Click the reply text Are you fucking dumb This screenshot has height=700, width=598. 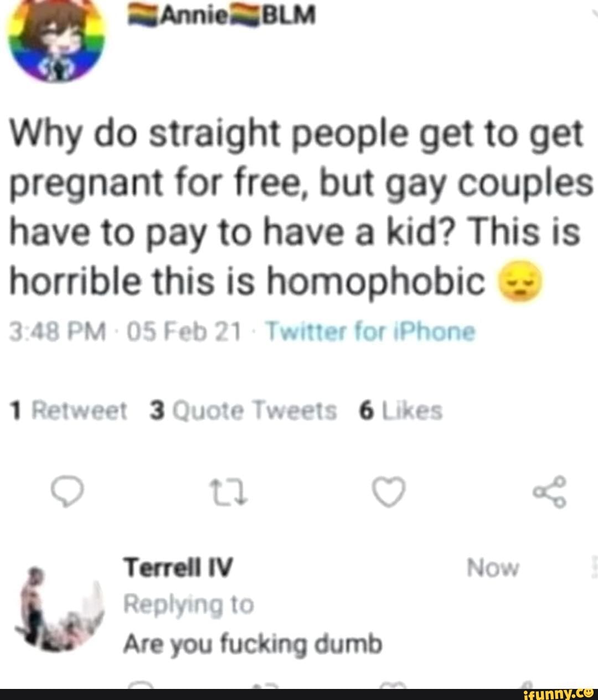pyautogui.click(x=253, y=645)
